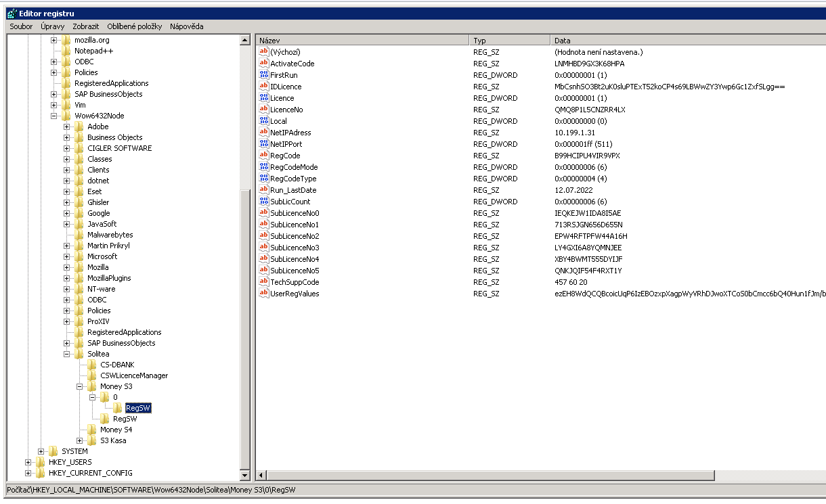
Task: Expand the HKEY_CURRENT_CONFIG hive
Action: [28, 473]
